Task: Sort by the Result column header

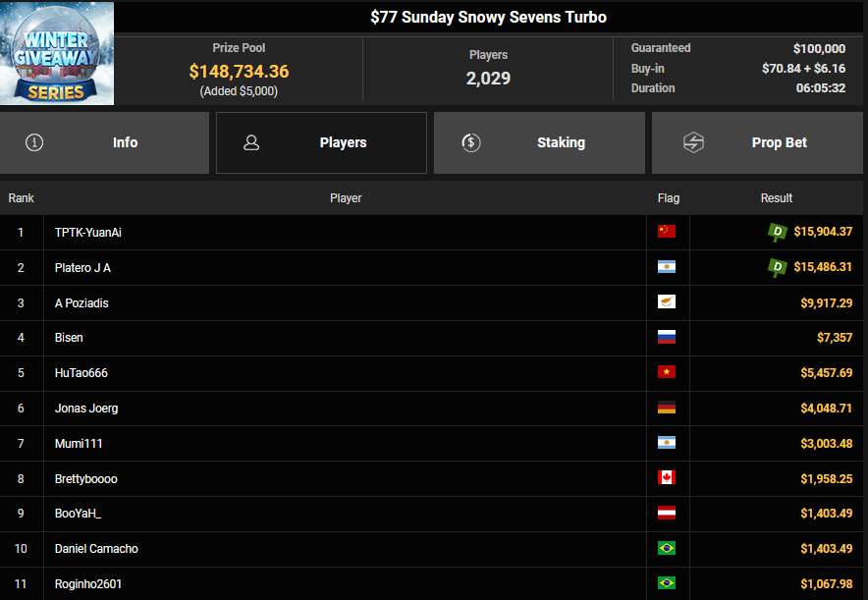Action: click(x=776, y=198)
